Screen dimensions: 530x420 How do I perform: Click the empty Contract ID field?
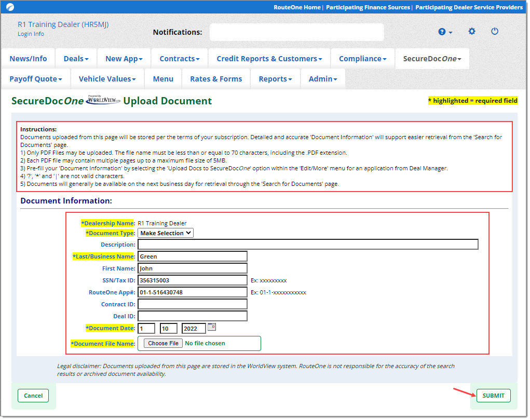193,304
